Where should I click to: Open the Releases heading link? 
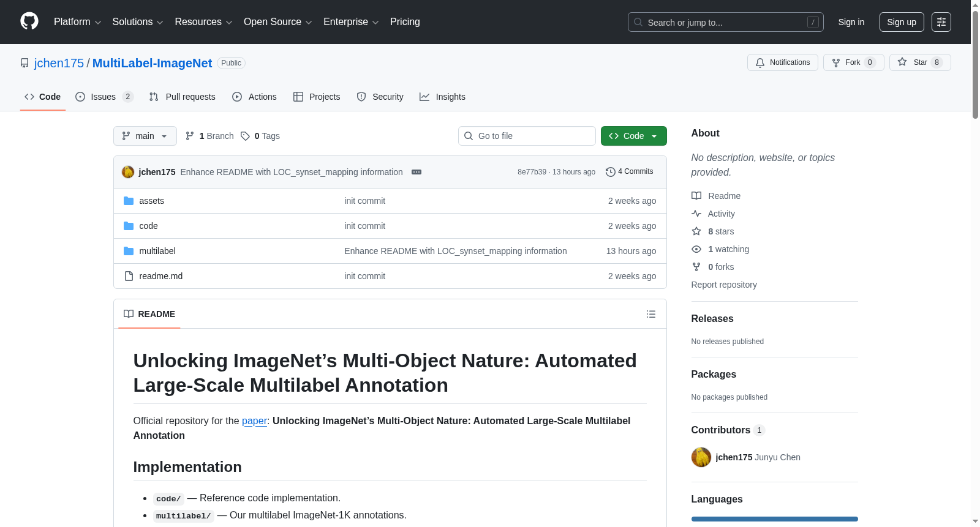click(712, 318)
